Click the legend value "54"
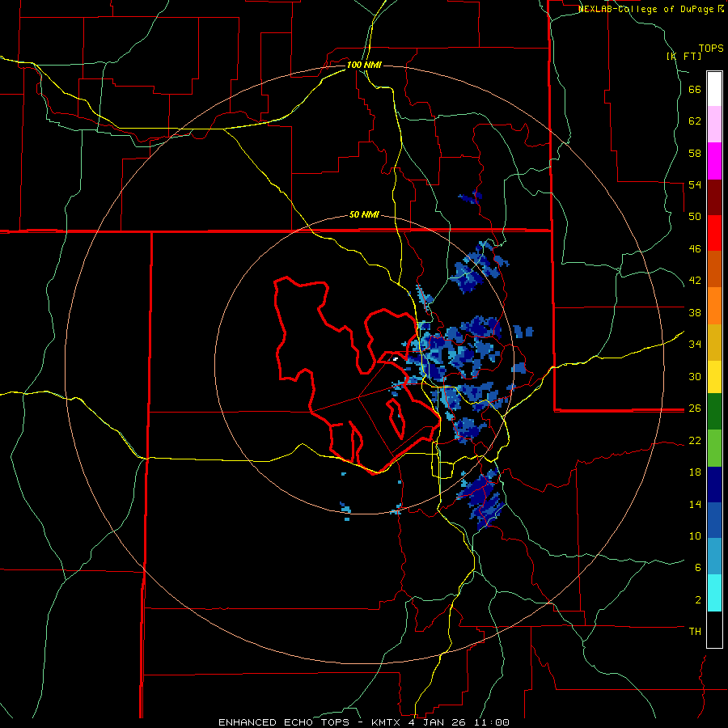Image resolution: width=728 pixels, height=728 pixels. coord(695,184)
